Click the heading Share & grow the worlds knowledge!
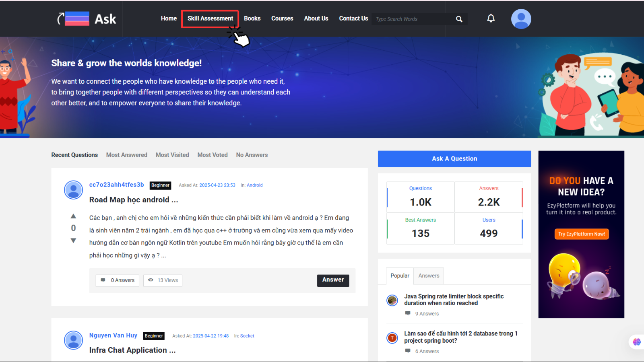Viewport: 644px width, 362px height. pos(126,63)
